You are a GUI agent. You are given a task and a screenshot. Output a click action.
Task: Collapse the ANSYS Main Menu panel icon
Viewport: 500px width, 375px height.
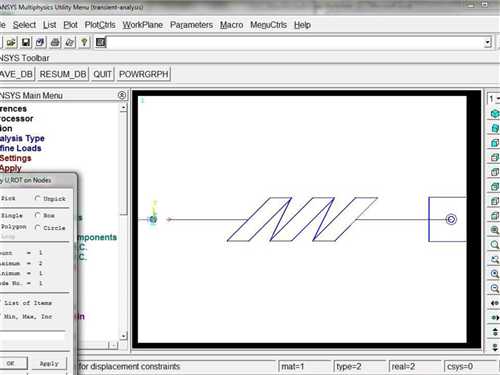click(x=122, y=95)
